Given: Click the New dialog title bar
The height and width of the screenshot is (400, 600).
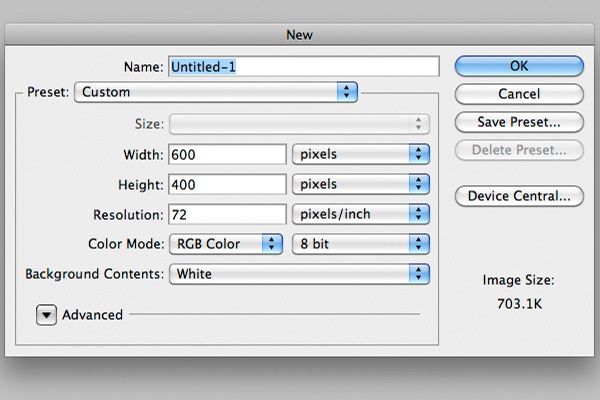Looking at the screenshot, I should click(x=299, y=35).
